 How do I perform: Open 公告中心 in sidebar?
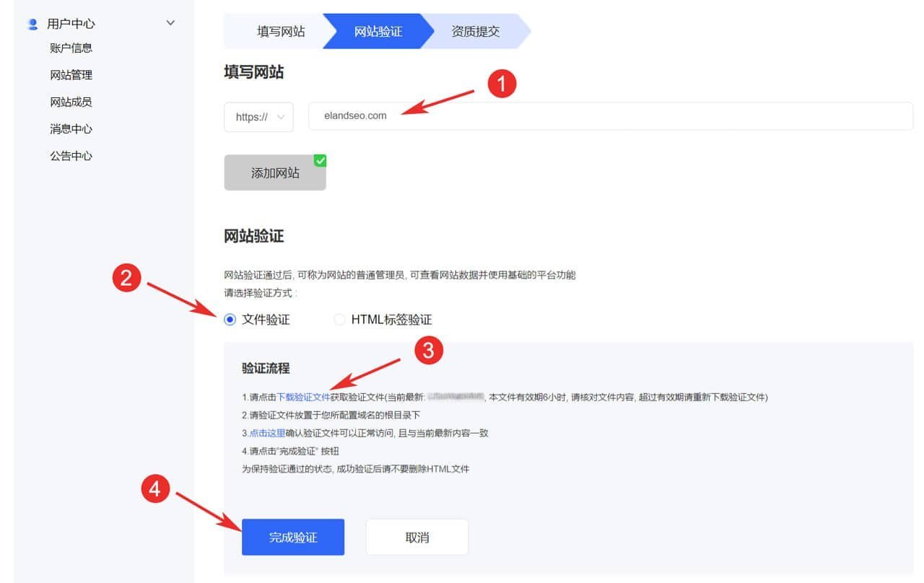pyautogui.click(x=71, y=156)
